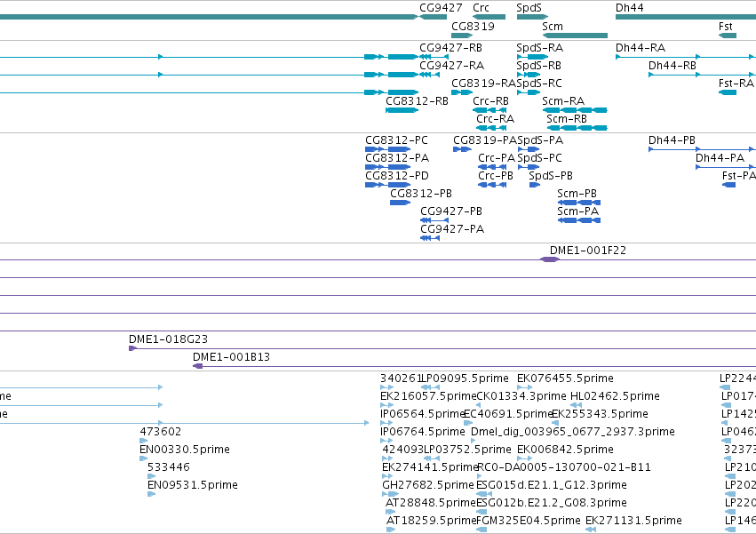Image resolution: width=756 pixels, height=534 pixels.
Task: Click transcript label SpdS-RA
Action: [539, 48]
